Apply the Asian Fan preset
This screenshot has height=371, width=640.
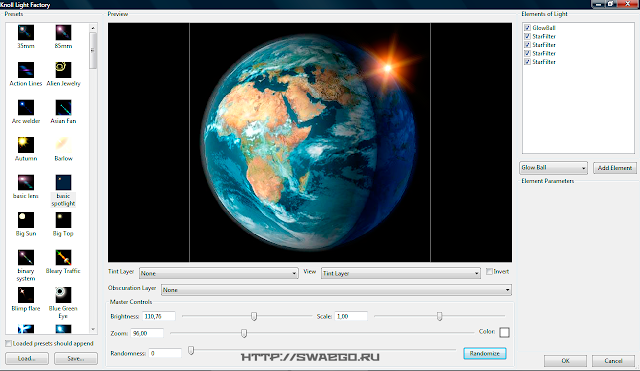[63, 107]
